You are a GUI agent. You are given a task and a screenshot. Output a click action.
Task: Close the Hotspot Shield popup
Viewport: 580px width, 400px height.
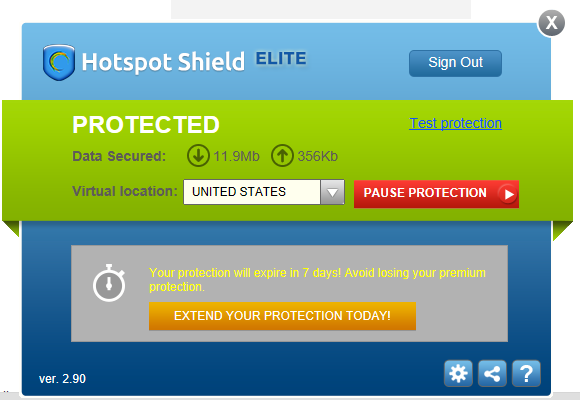pos(552,23)
